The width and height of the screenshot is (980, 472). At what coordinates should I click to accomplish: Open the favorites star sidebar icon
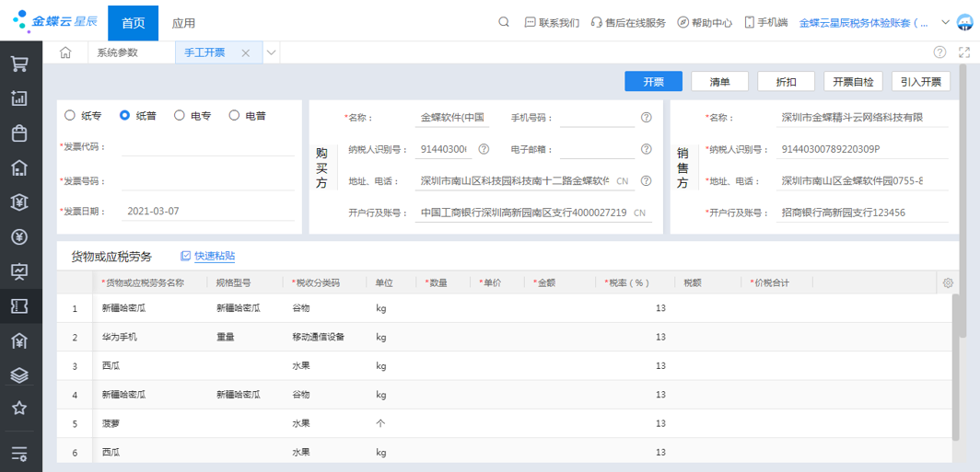[20, 409]
